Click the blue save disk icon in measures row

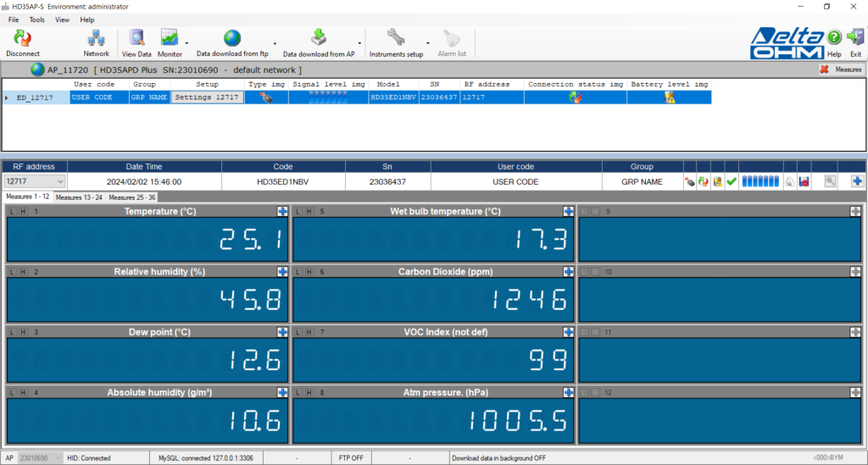(x=804, y=181)
